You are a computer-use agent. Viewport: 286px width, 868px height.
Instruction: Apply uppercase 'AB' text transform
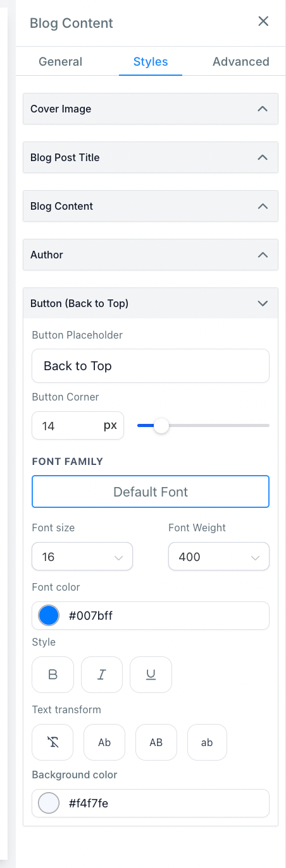pos(156,742)
